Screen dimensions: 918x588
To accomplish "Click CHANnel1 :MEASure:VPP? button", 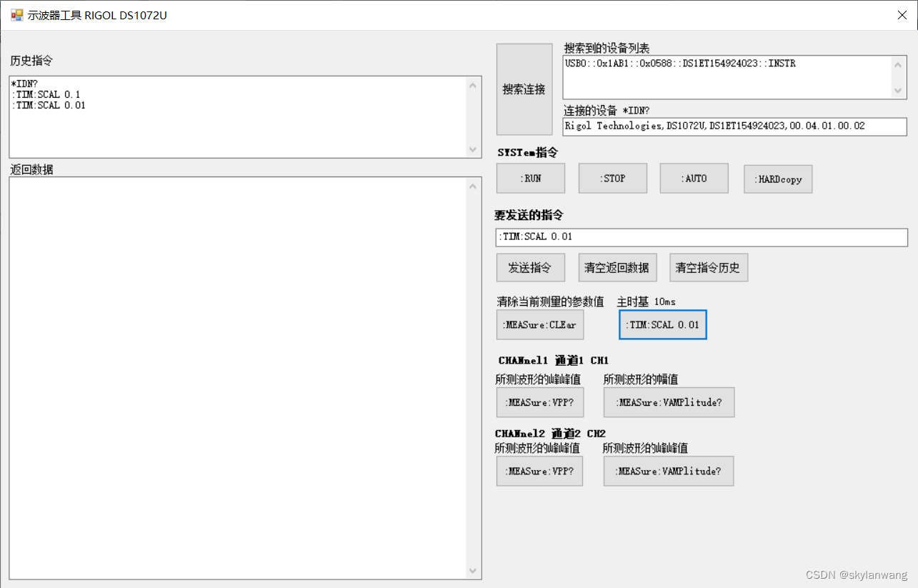I will point(539,402).
